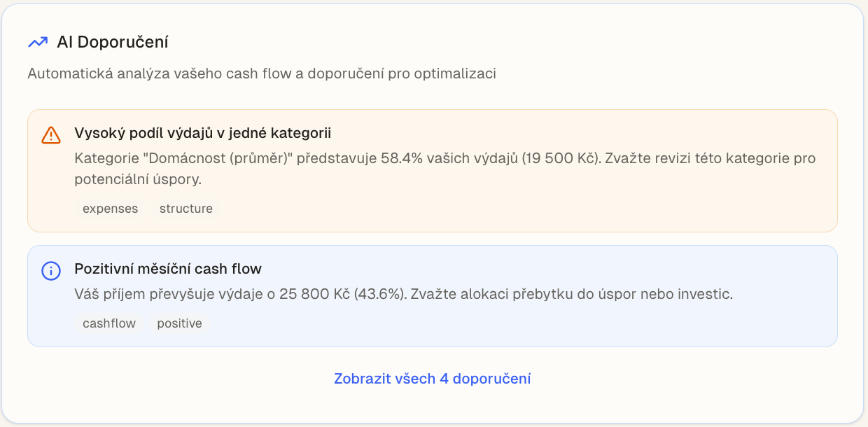The width and height of the screenshot is (868, 427).
Task: Select the warning icon in the expenses alert
Action: pos(52,135)
